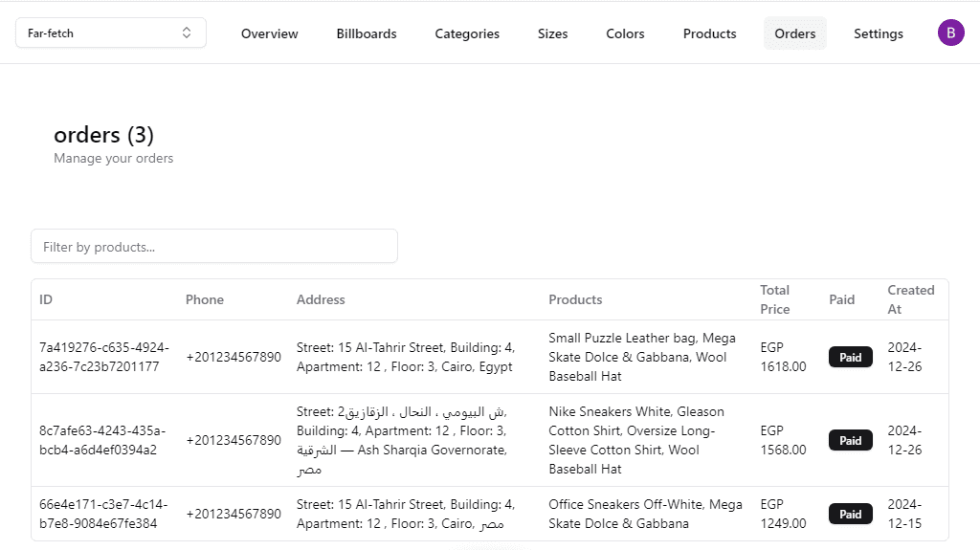Focus the Filter by products field

[214, 246]
